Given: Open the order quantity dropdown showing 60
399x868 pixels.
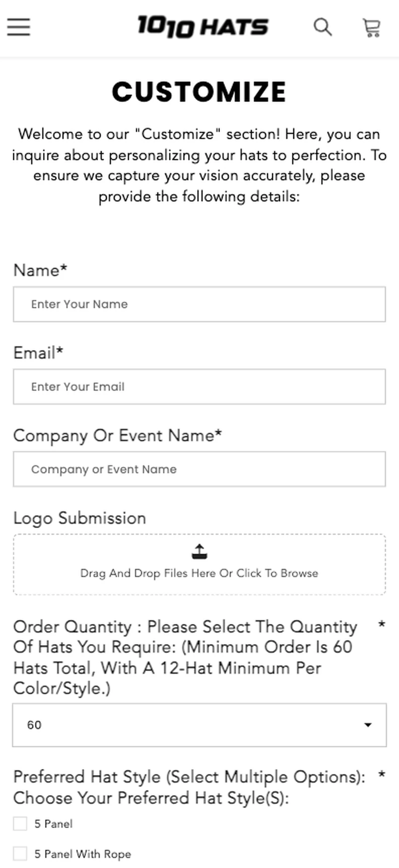Looking at the screenshot, I should 199,725.
